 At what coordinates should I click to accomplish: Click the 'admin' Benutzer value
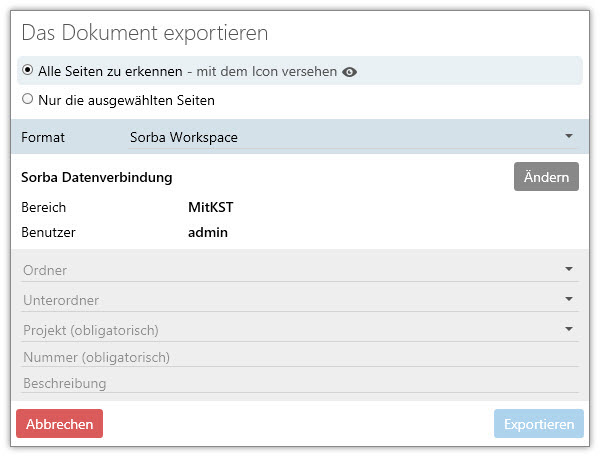coord(208,232)
